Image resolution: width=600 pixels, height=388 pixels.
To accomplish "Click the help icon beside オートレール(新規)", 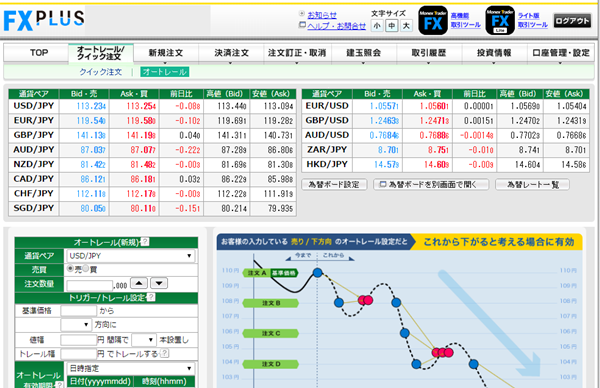I will click(145, 242).
